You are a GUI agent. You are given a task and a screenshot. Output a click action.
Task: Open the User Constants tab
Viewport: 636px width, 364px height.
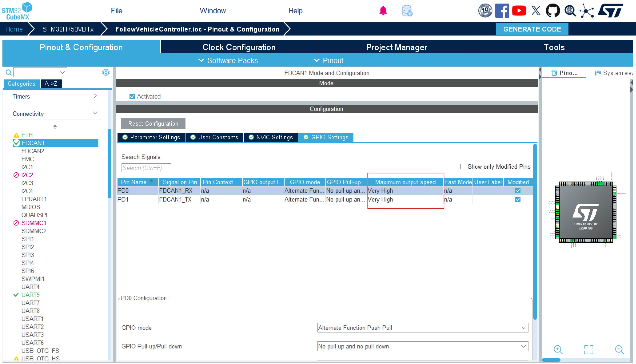pos(214,137)
